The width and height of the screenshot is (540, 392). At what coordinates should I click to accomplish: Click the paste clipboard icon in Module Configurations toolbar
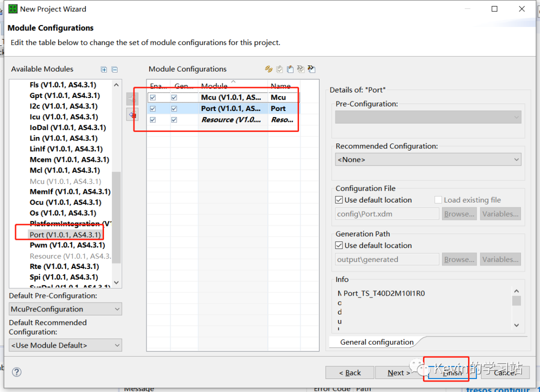[x=290, y=69]
